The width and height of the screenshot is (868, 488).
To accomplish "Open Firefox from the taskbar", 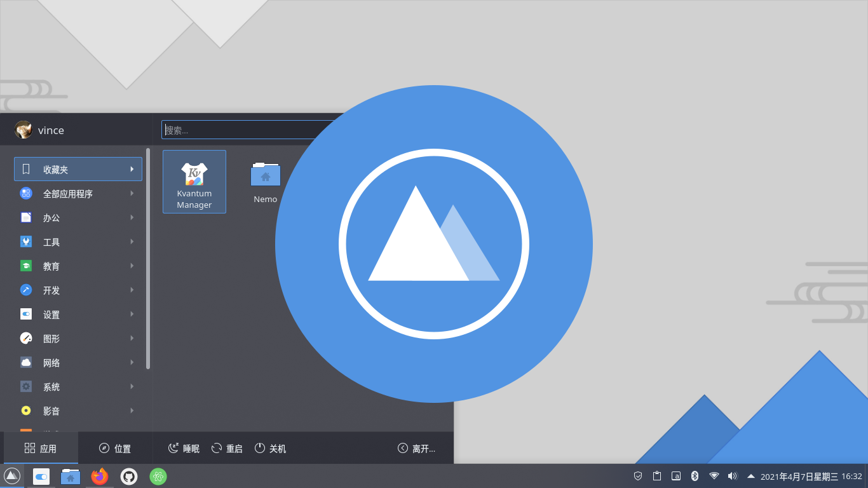I will click(100, 476).
